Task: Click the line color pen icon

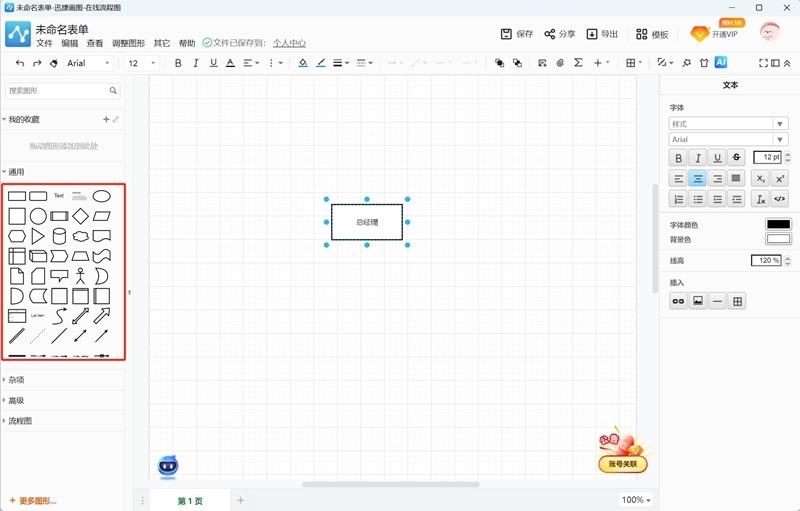Action: pyautogui.click(x=320, y=63)
